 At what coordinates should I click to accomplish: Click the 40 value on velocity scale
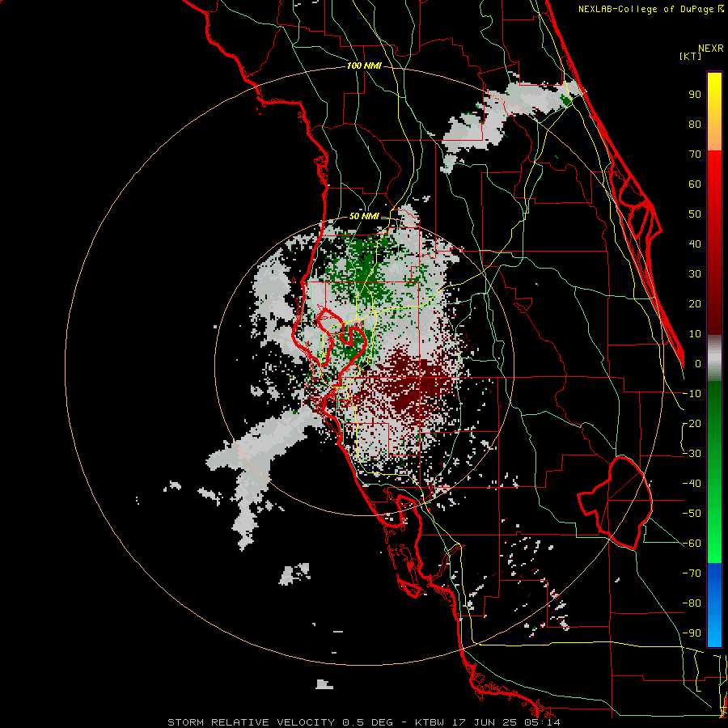(x=695, y=243)
